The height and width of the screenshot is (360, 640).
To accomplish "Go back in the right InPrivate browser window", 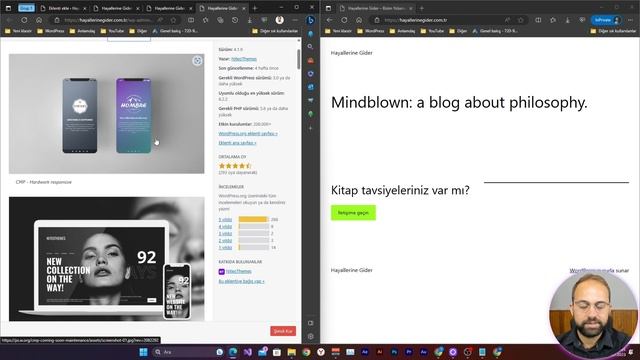I will [329, 20].
